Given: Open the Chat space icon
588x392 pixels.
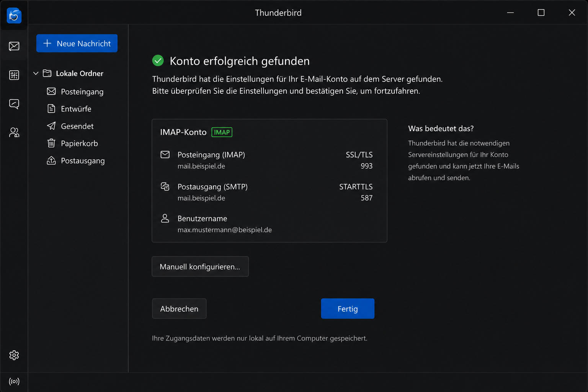Looking at the screenshot, I should pyautogui.click(x=14, y=104).
